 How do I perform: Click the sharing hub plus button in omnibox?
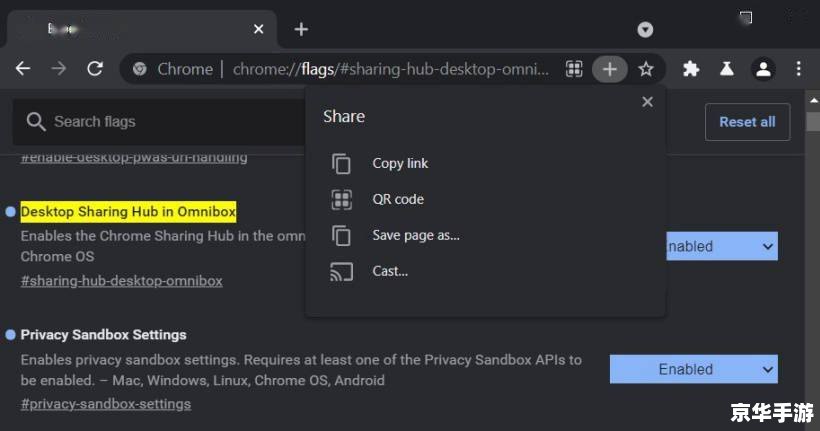click(610, 69)
